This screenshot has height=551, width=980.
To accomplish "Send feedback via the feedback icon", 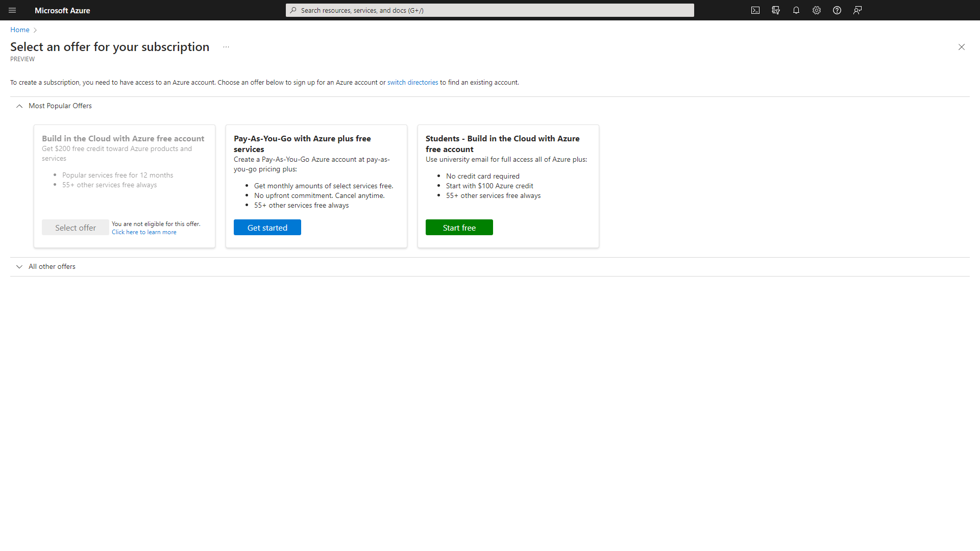I will pyautogui.click(x=857, y=10).
